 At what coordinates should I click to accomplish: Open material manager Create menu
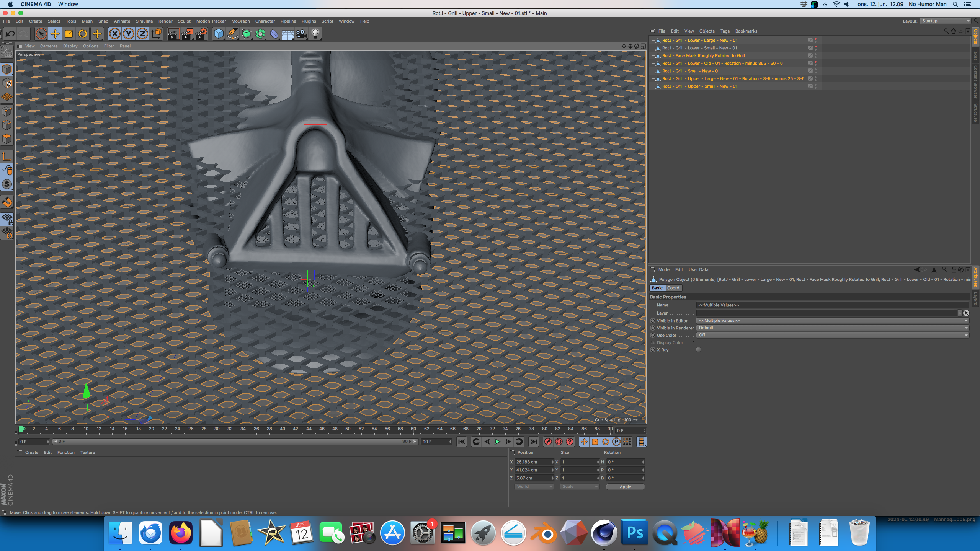click(32, 452)
